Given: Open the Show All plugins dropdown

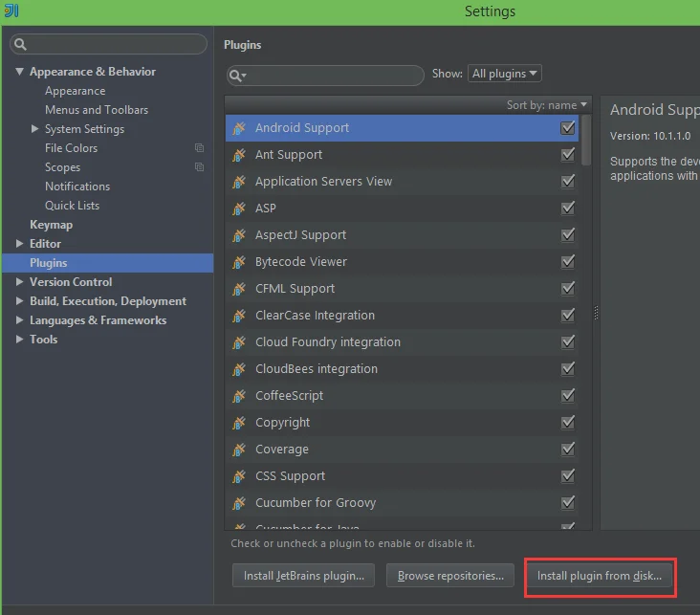Looking at the screenshot, I should [504, 74].
